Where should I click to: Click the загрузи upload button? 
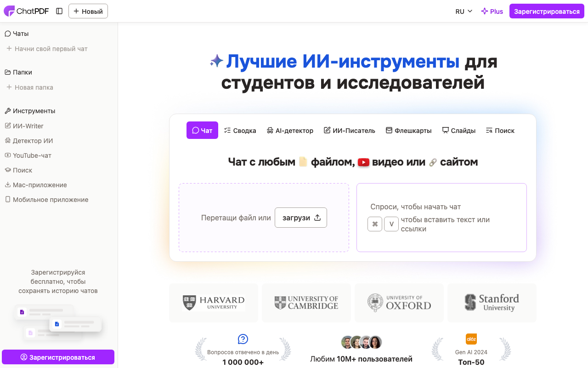[x=301, y=218]
